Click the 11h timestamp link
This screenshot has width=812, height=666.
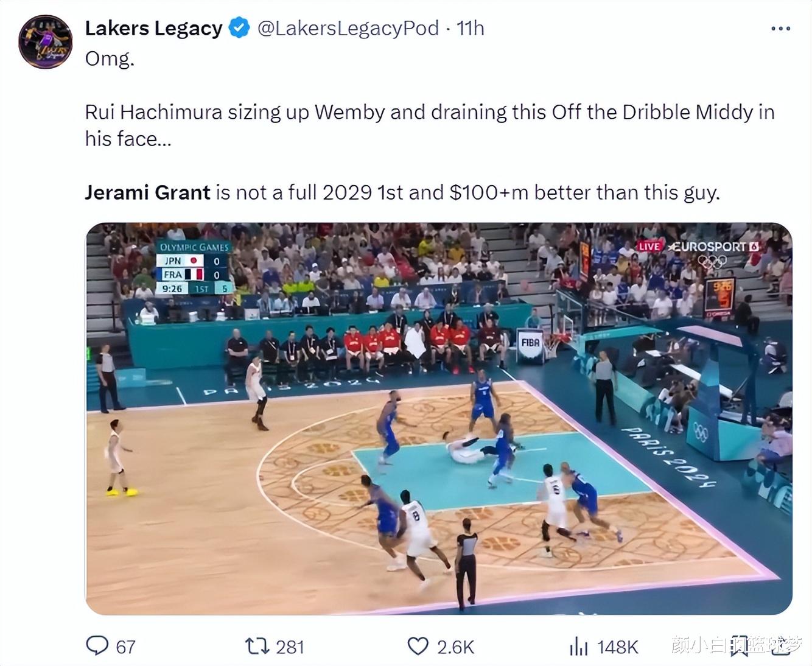click(x=471, y=28)
